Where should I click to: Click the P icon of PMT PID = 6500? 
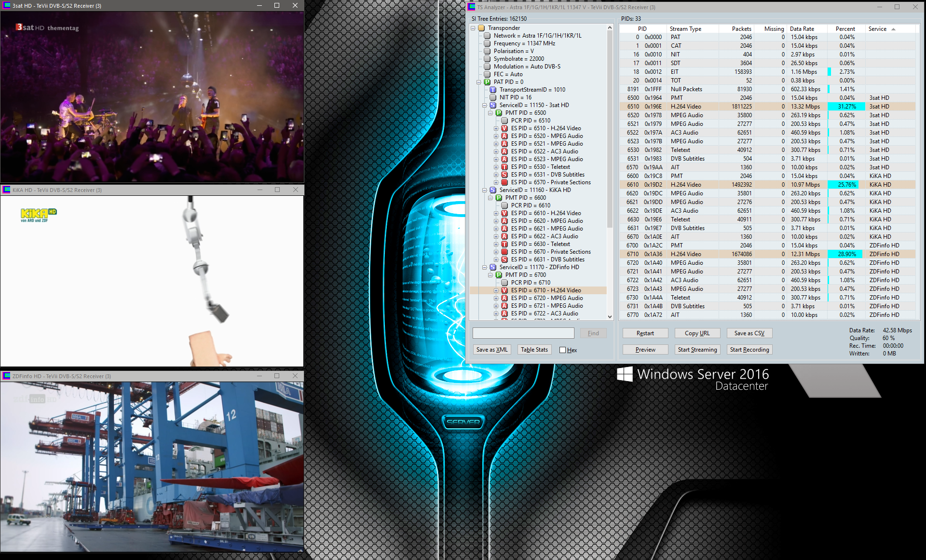(499, 113)
